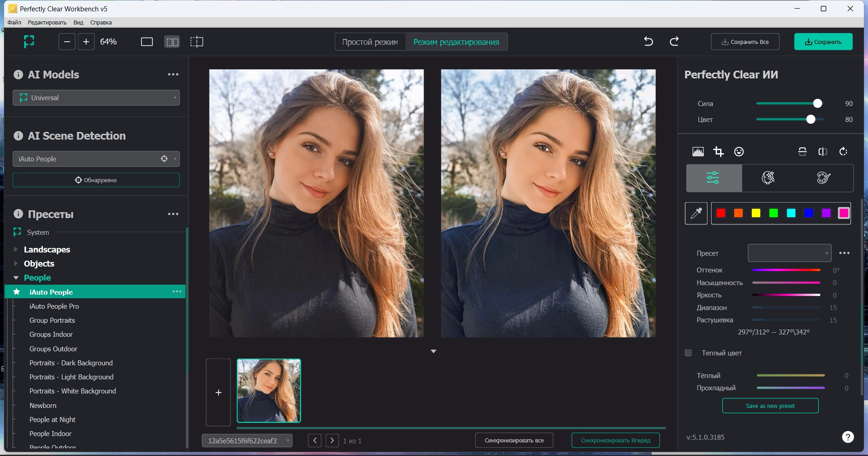Switch to Простой режим tab
Viewport: 868px width, 456px height.
[x=370, y=42]
